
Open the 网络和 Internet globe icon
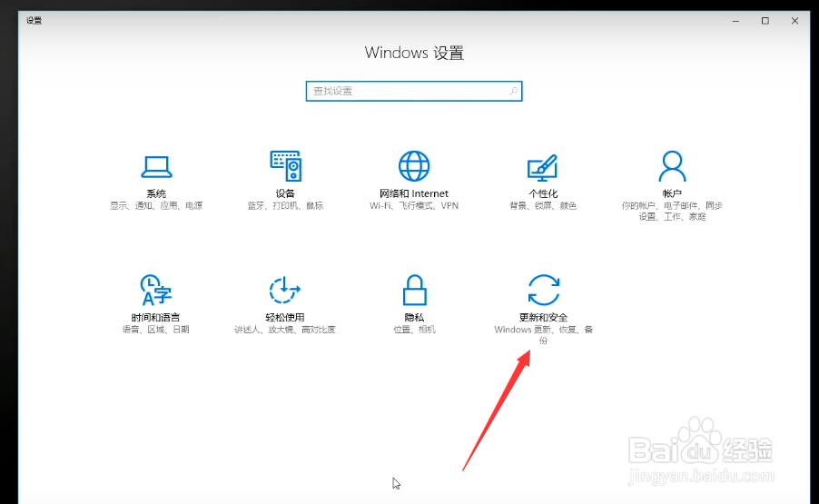click(x=414, y=166)
